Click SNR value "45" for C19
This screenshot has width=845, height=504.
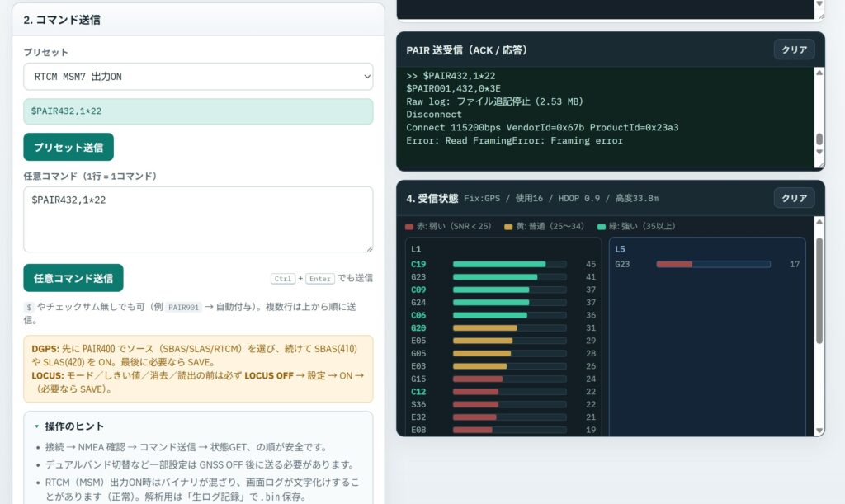pos(591,265)
